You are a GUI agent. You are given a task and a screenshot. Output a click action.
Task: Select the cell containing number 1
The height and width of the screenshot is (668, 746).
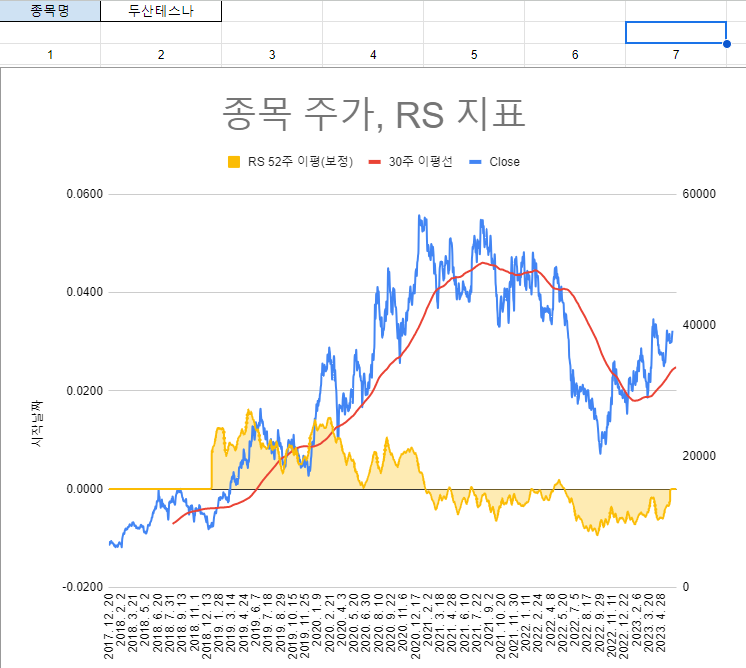coord(50,55)
